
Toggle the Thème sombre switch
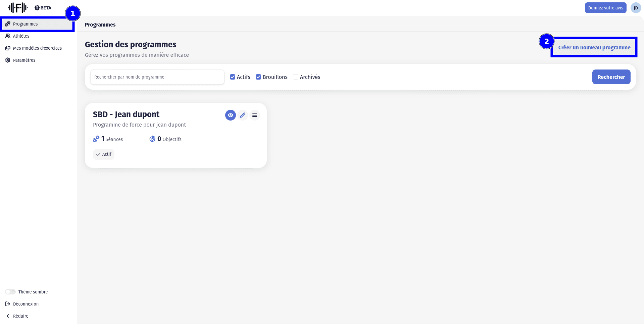point(10,292)
